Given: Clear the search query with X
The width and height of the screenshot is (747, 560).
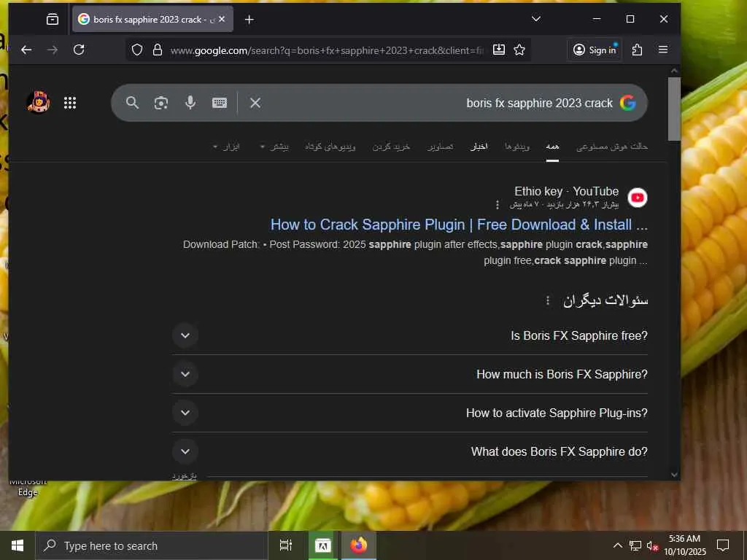Looking at the screenshot, I should pos(255,103).
